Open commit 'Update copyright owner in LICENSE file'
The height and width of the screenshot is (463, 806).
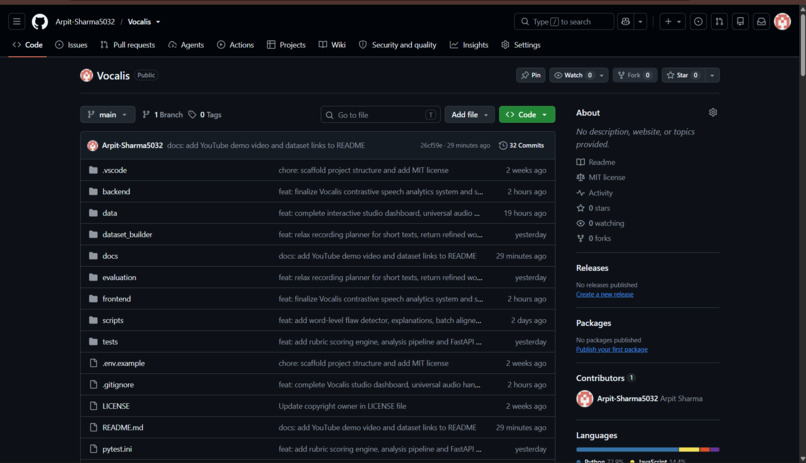tap(342, 406)
